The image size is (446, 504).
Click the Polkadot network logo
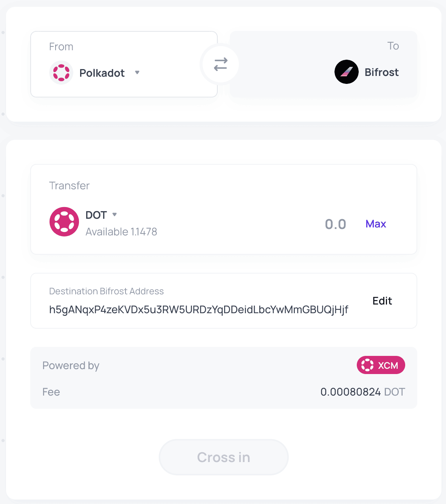pyautogui.click(x=61, y=73)
